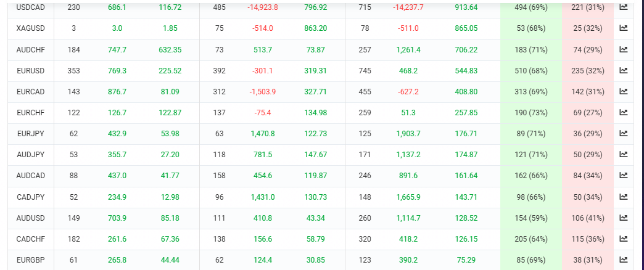This screenshot has width=644, height=270.
Task: Open the chart icon for EURJPY row
Action: pyautogui.click(x=623, y=133)
